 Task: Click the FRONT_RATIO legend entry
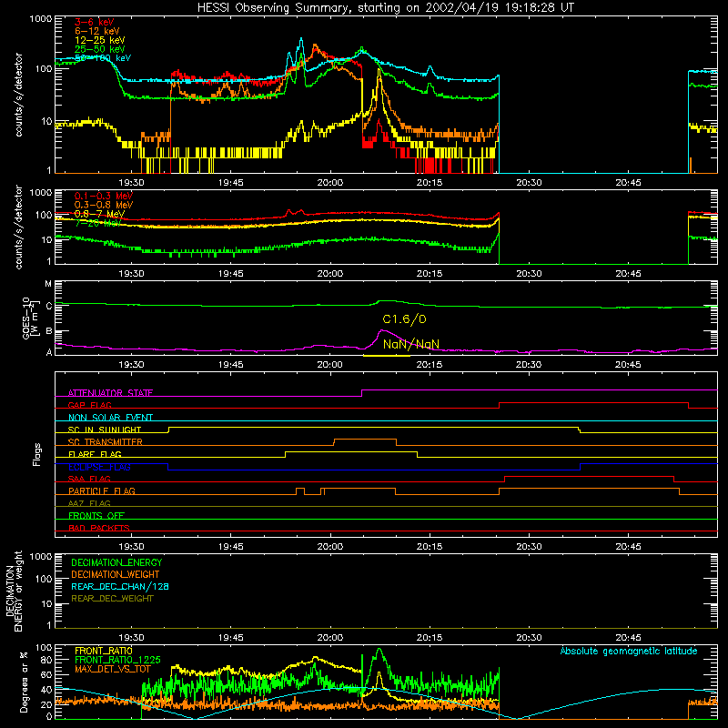104,651
